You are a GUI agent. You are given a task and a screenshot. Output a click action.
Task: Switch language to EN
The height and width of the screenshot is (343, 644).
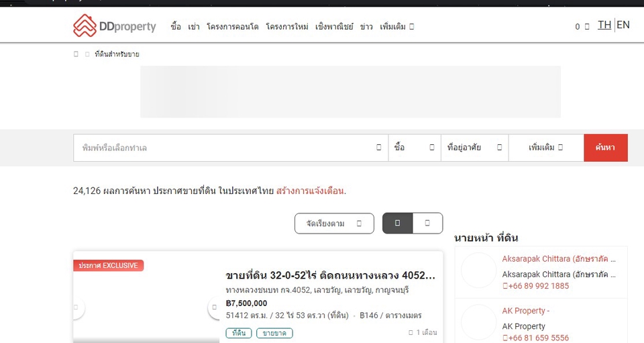click(x=623, y=25)
